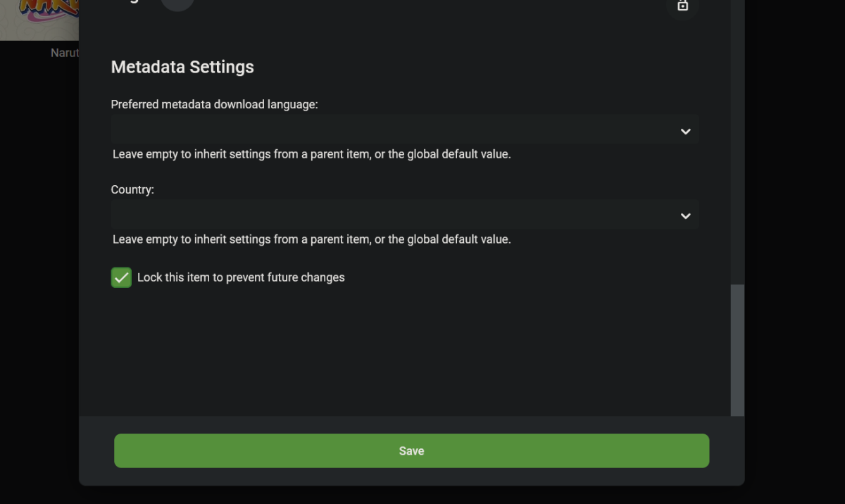Click the 'Preferred metadata download language:' label

214,104
